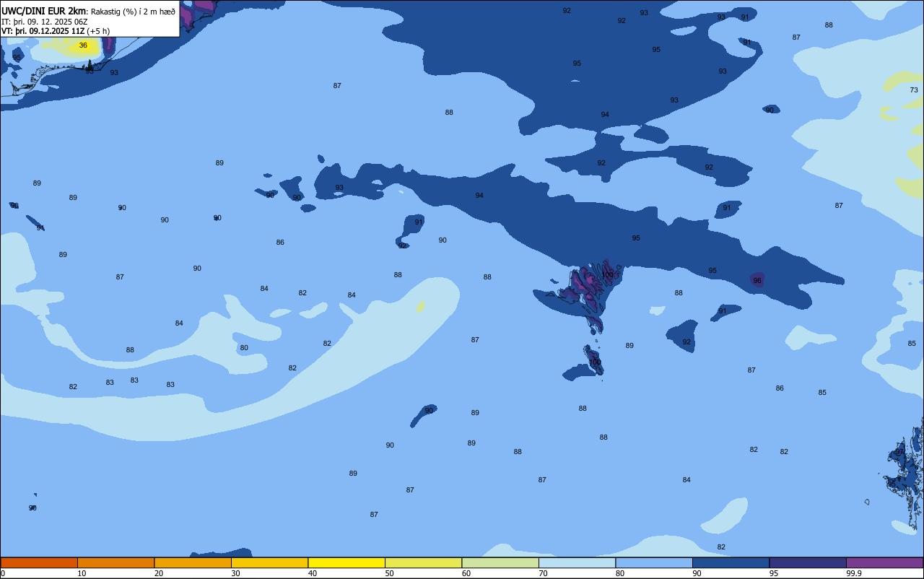This screenshot has height=579, width=924.
Task: Click the 'UWC/DINI EUR 2km' title text
Action: pos(43,11)
